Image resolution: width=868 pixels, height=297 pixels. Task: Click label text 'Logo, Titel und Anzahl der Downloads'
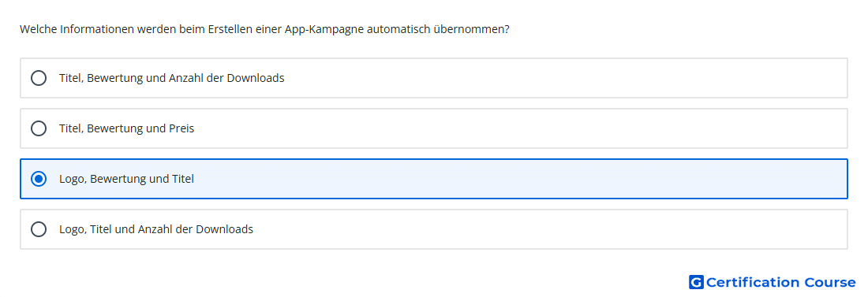tap(156, 229)
